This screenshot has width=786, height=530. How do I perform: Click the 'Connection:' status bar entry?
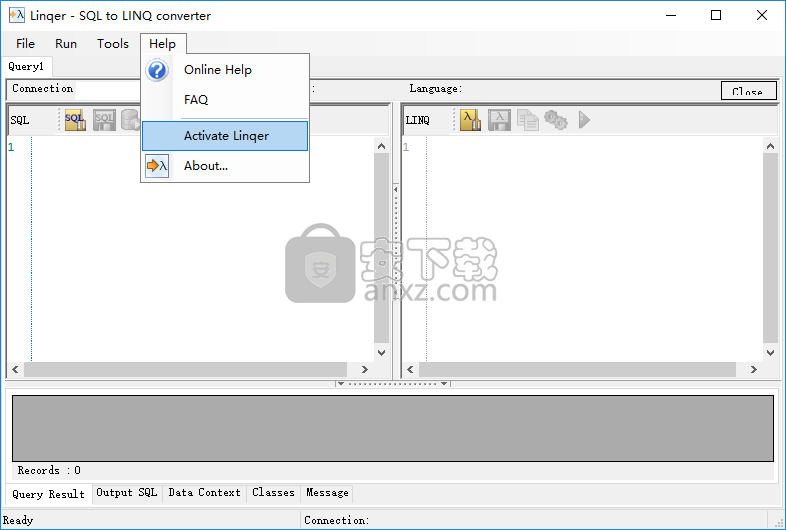[x=336, y=520]
